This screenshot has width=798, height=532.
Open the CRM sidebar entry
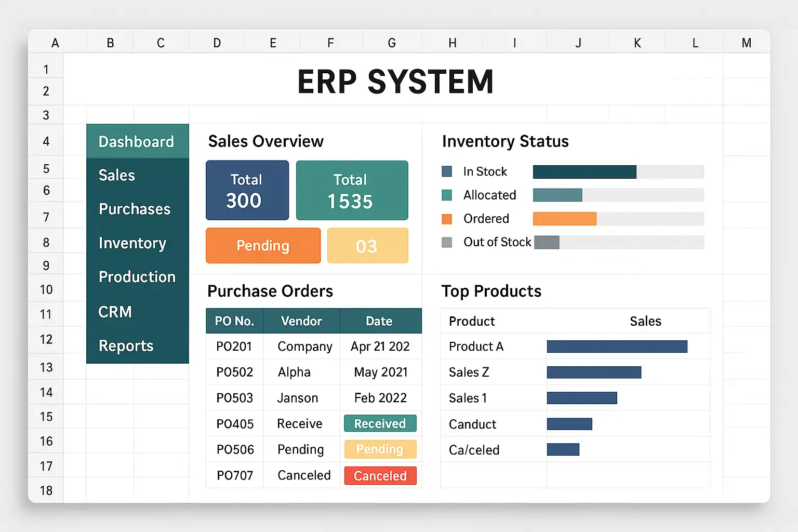pyautogui.click(x=115, y=312)
